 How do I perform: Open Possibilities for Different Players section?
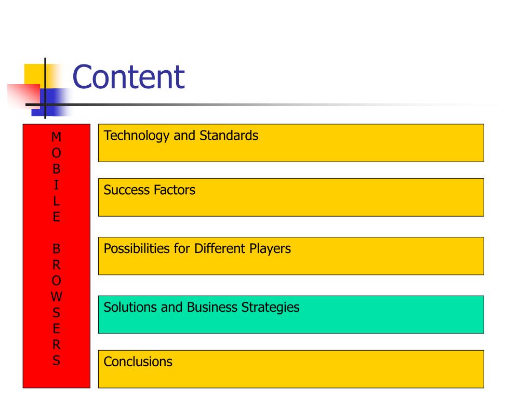tap(291, 256)
